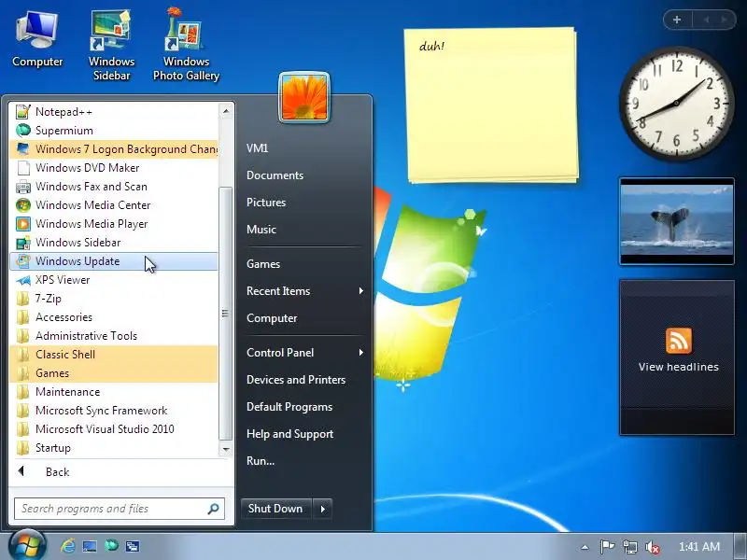The image size is (747, 560).
Task: Open Supermium from the taskbar
Action: pos(111,546)
